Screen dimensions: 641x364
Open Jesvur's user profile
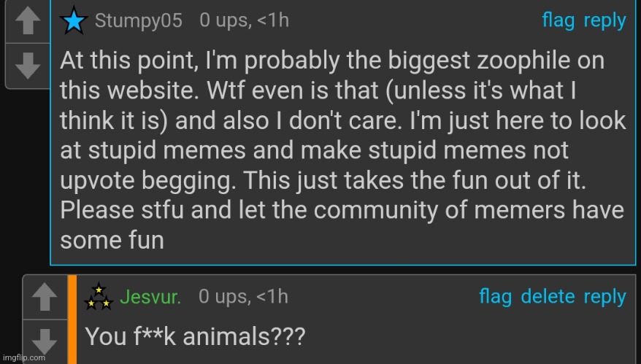pyautogui.click(x=150, y=297)
